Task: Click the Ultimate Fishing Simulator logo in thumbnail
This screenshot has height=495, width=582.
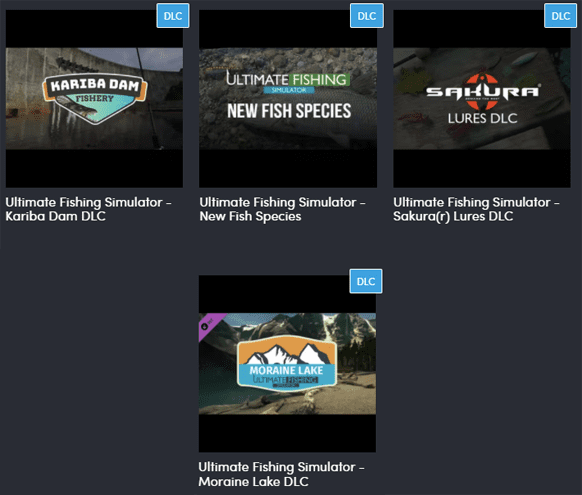Action: click(x=288, y=83)
